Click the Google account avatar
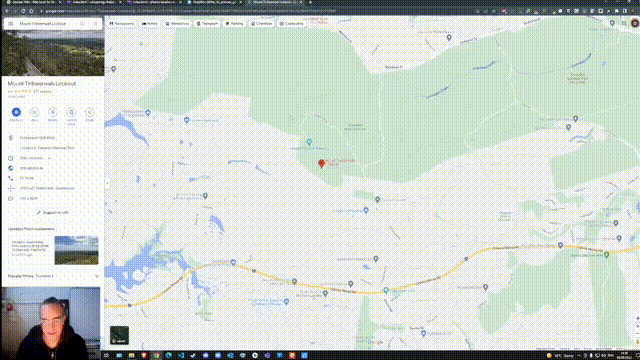 635,23
